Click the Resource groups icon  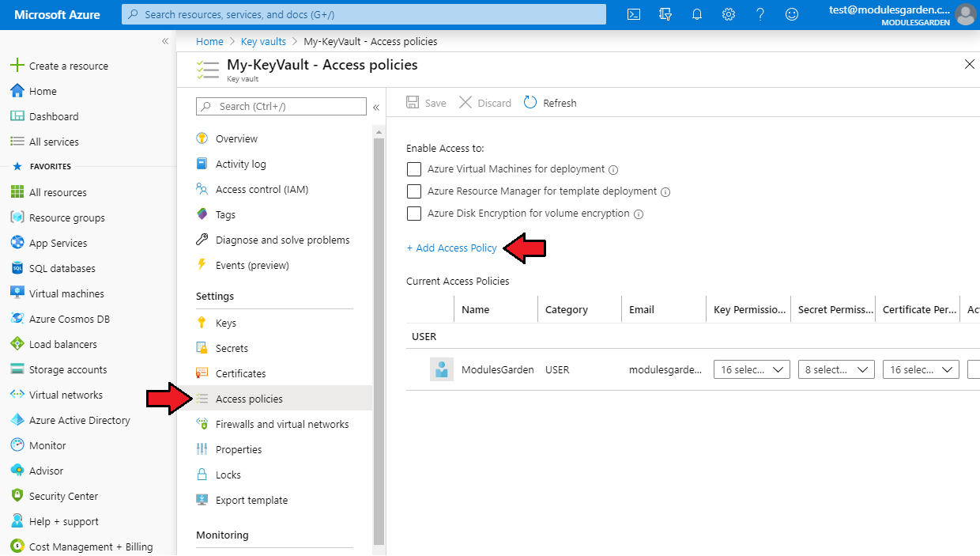[17, 217]
